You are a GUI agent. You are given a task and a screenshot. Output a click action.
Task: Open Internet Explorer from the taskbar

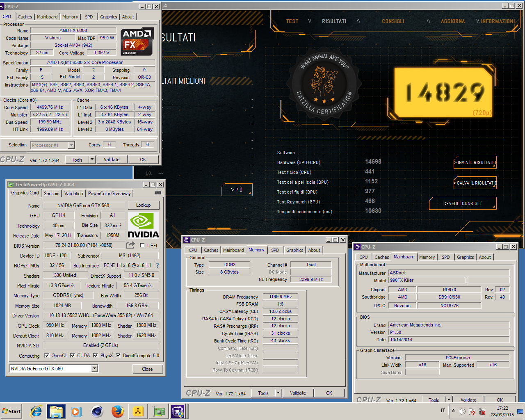pos(36,411)
